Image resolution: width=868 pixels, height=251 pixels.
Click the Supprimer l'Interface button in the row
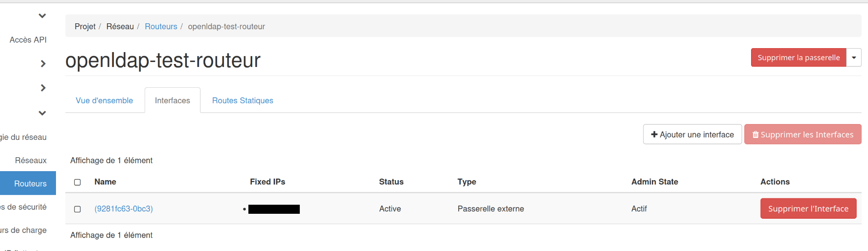(x=808, y=209)
